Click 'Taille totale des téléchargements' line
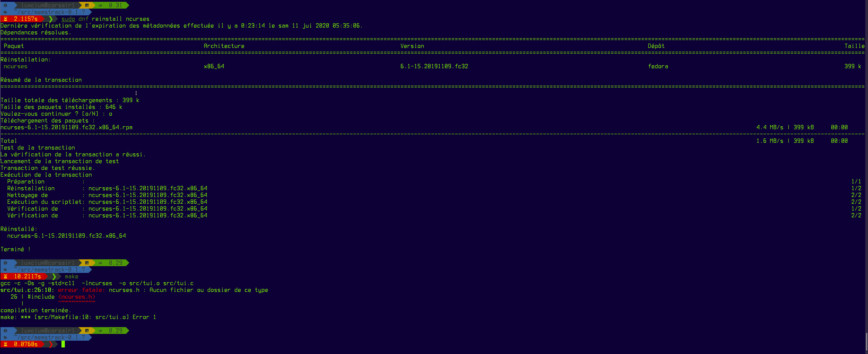 [x=70, y=100]
